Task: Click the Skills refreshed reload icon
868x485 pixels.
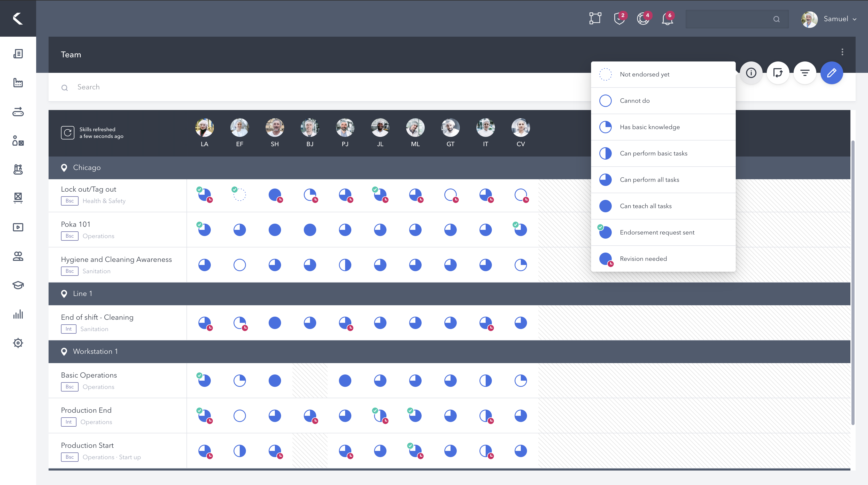Action: click(x=67, y=133)
